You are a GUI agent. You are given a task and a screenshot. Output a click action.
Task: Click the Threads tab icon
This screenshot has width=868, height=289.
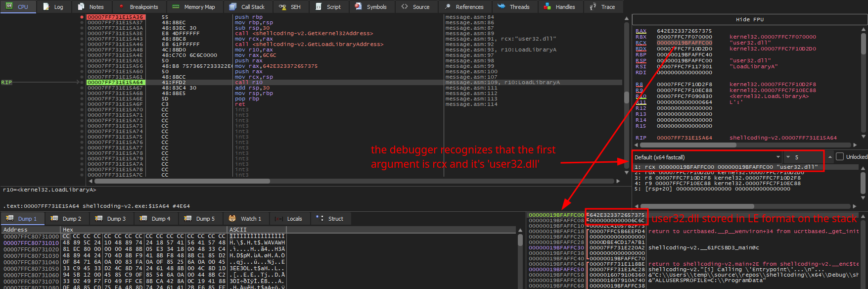(501, 7)
